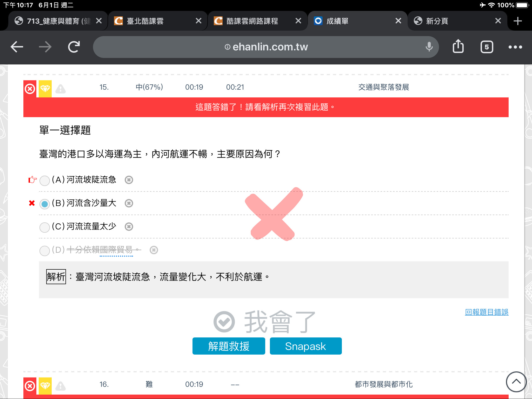Click the red X mark beside option (B)
This screenshot has width=532, height=399.
tap(32, 203)
